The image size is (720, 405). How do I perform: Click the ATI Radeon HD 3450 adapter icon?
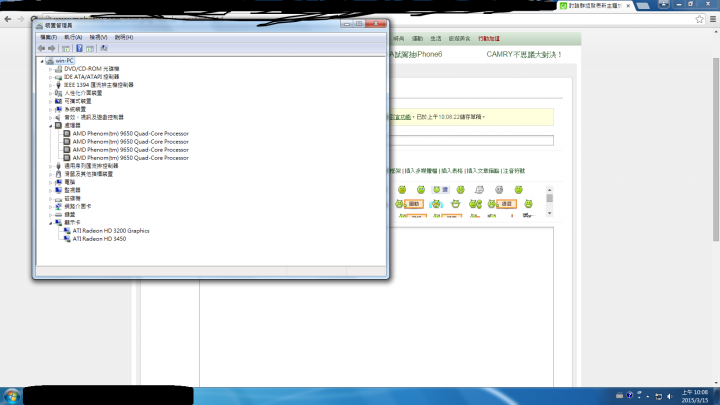67,239
